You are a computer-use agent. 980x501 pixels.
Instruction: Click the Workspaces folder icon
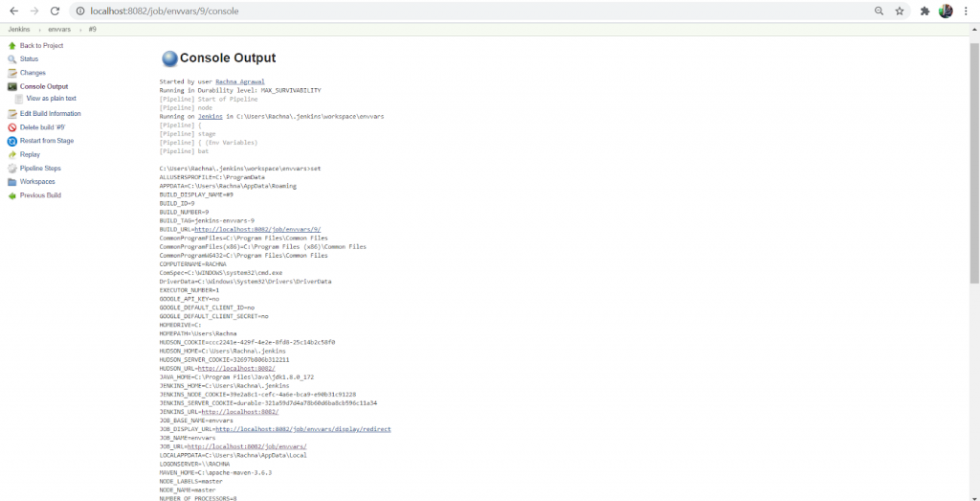coord(11,182)
